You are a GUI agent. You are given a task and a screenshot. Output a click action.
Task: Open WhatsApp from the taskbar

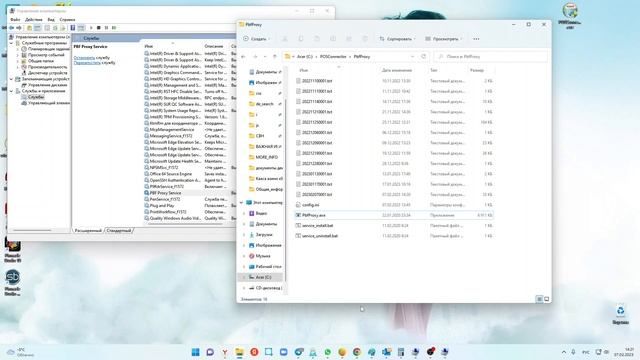click(x=327, y=352)
